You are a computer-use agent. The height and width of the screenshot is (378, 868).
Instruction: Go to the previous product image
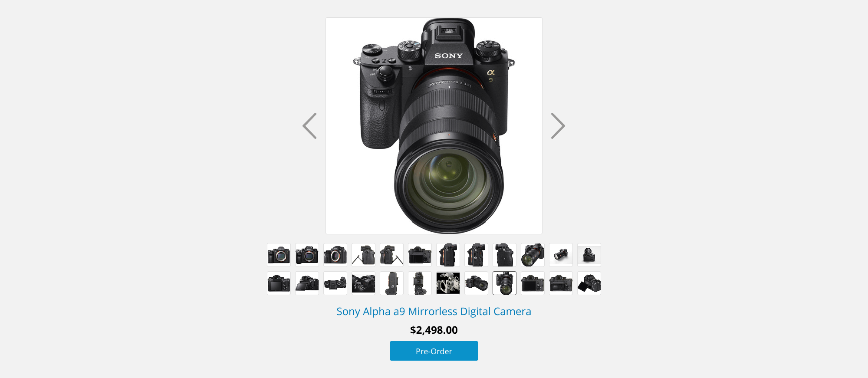tap(309, 126)
